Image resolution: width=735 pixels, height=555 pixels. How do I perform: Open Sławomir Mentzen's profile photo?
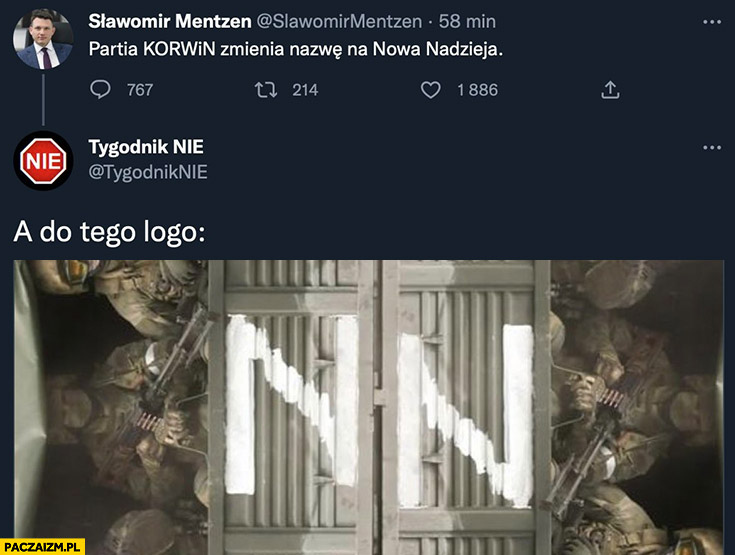pos(43,39)
